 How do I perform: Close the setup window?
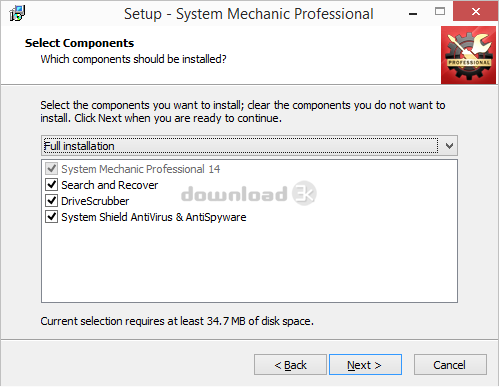pos(476,12)
